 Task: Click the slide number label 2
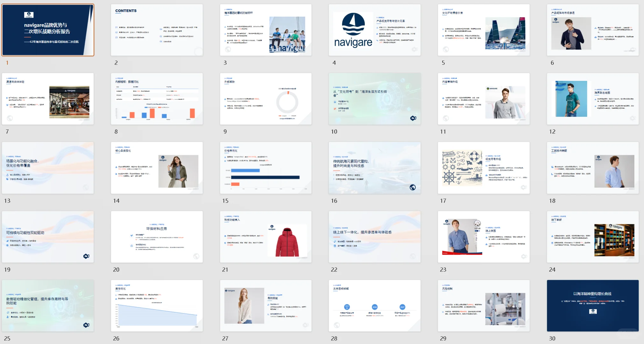coord(116,63)
